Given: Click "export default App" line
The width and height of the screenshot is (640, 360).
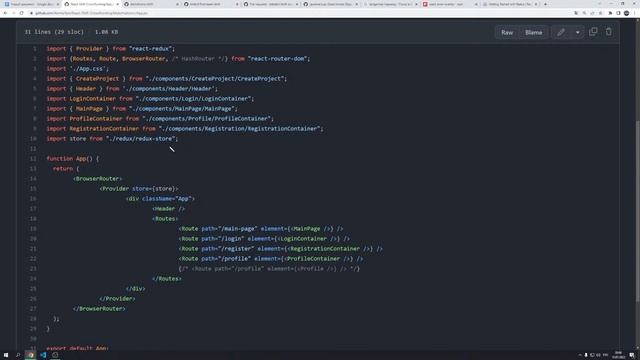Looking at the screenshot, I should [x=77, y=348].
